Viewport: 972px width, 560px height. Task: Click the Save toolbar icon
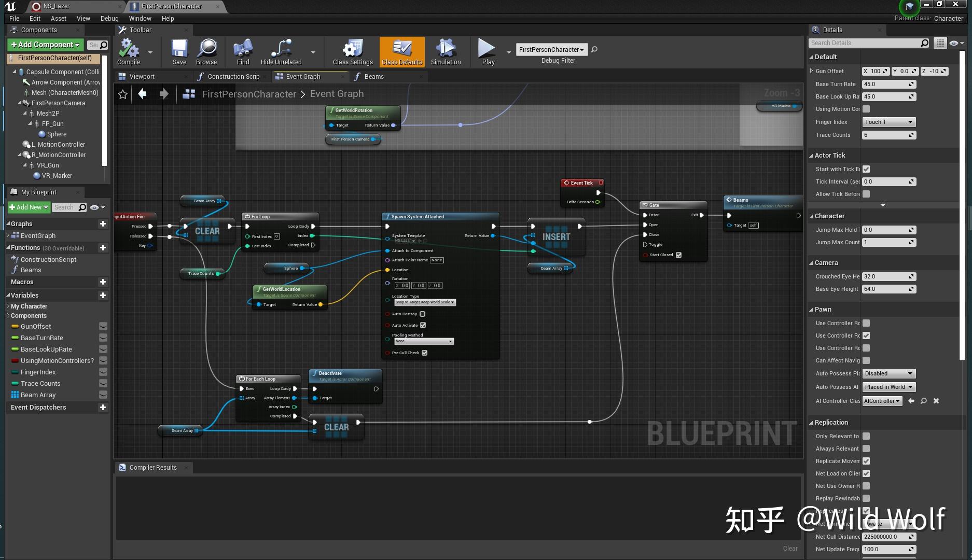[178, 51]
